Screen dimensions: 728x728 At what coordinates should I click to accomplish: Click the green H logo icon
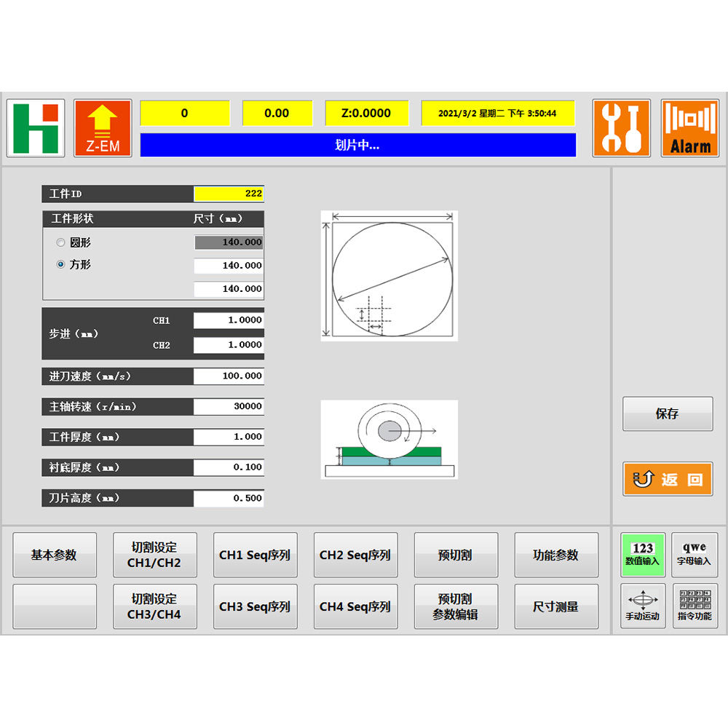(36, 128)
